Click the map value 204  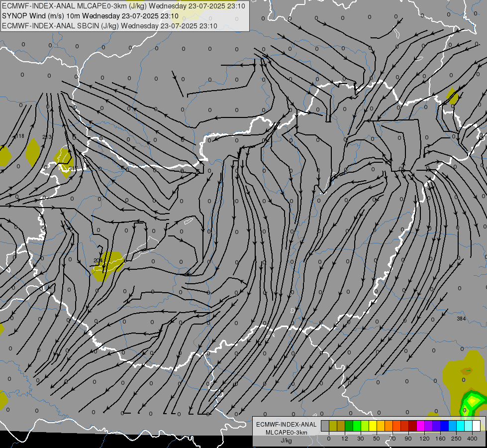[98, 260]
